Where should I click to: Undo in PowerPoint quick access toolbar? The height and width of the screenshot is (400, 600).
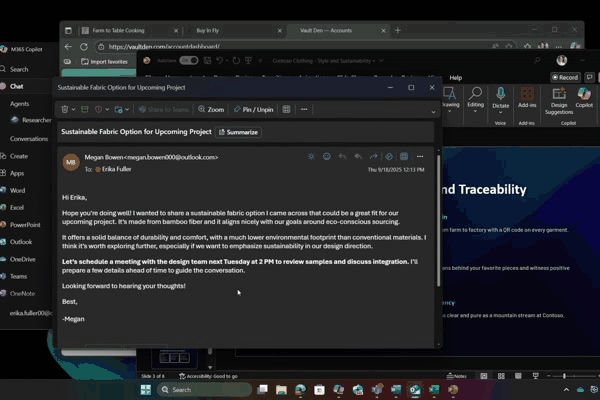219,60
